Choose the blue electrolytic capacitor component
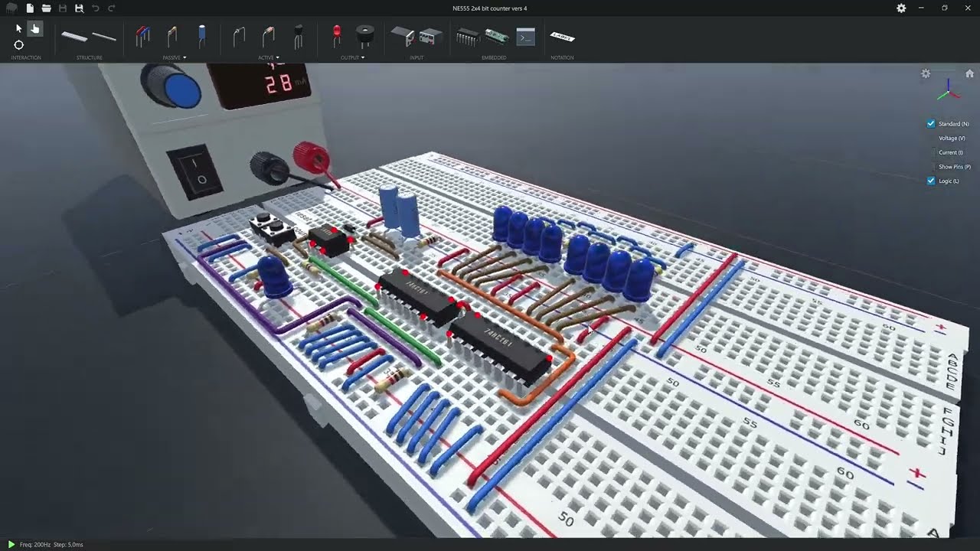Screen dimensions: 980x551 [x=201, y=35]
